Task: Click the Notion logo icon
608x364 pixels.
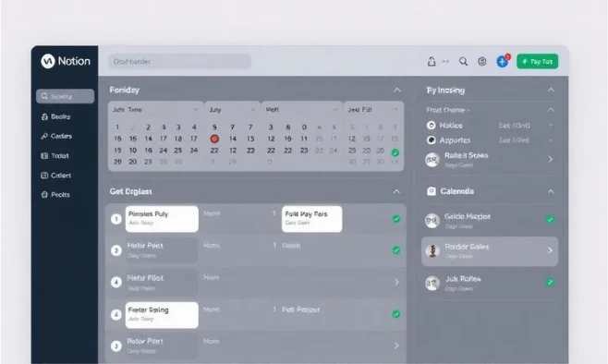Action: coord(48,61)
